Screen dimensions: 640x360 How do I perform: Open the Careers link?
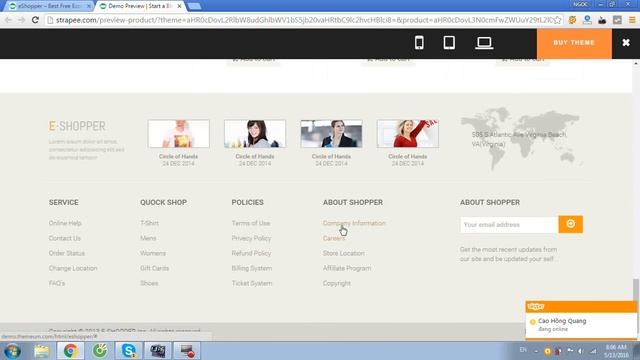[333, 238]
